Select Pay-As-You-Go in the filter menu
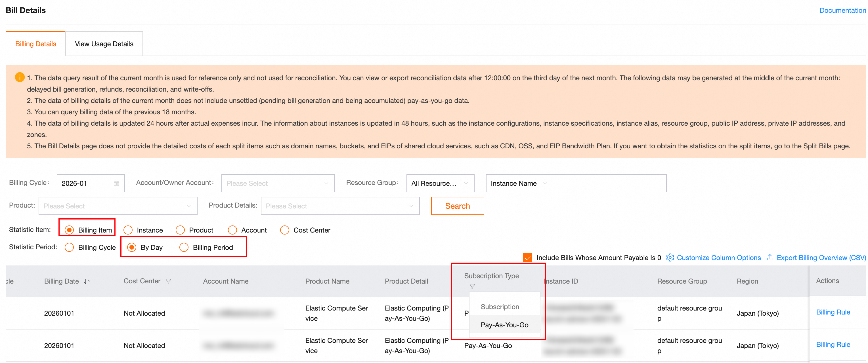Screen dimensions: 868x363 (x=504, y=325)
